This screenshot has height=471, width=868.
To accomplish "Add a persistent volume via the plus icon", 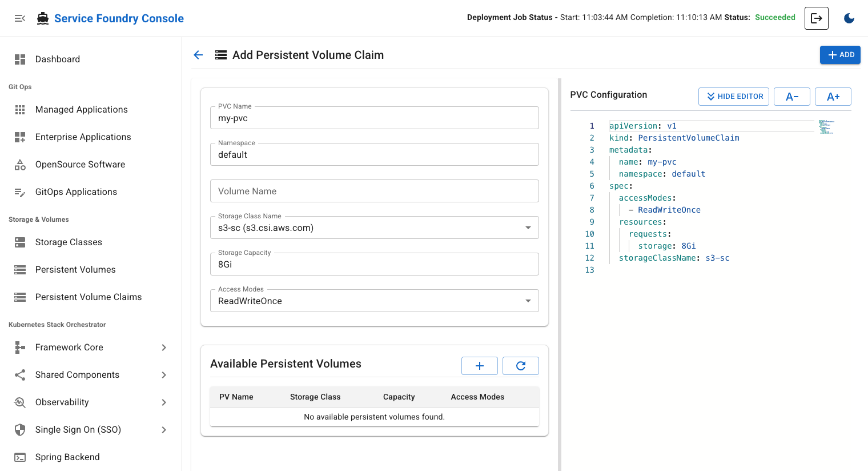I will (x=479, y=365).
